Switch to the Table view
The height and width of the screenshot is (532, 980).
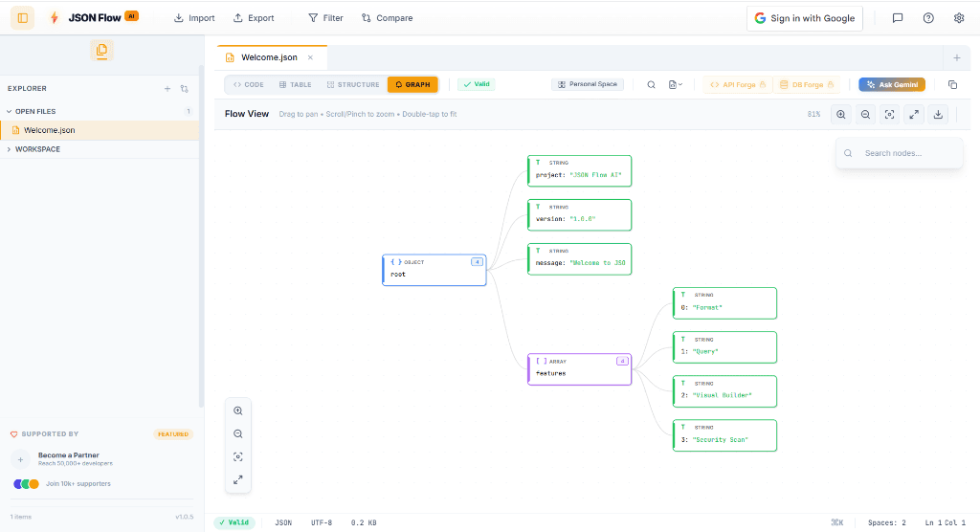point(295,84)
